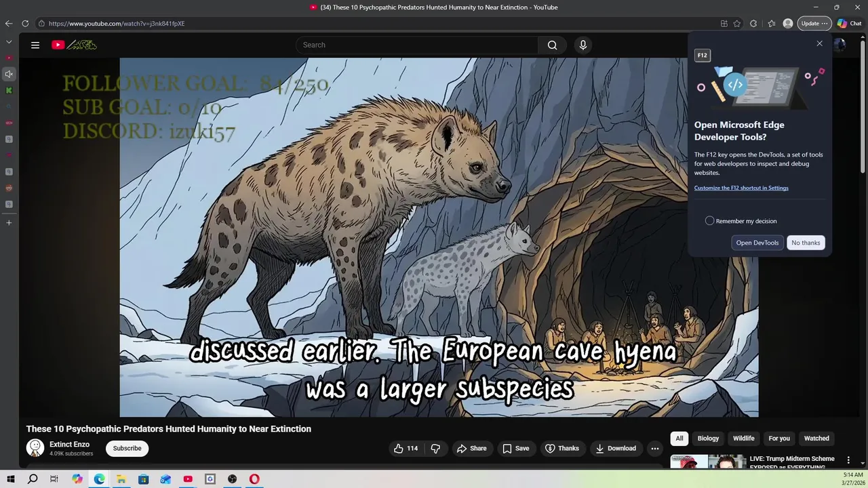
Task: Open the Extinct Enzo channel avatar
Action: pos(35,448)
